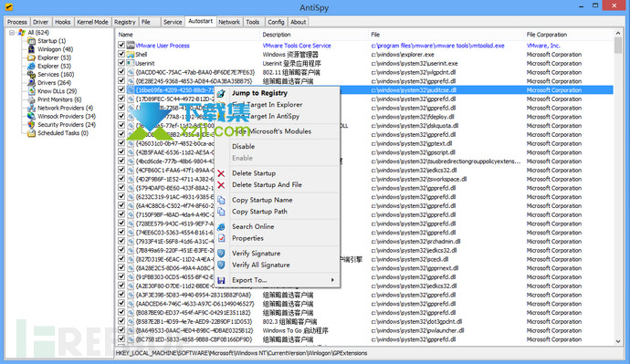Image resolution: width=630 pixels, height=364 pixels.
Task: Collapse the All (624) tree node
Action: (x=12, y=33)
